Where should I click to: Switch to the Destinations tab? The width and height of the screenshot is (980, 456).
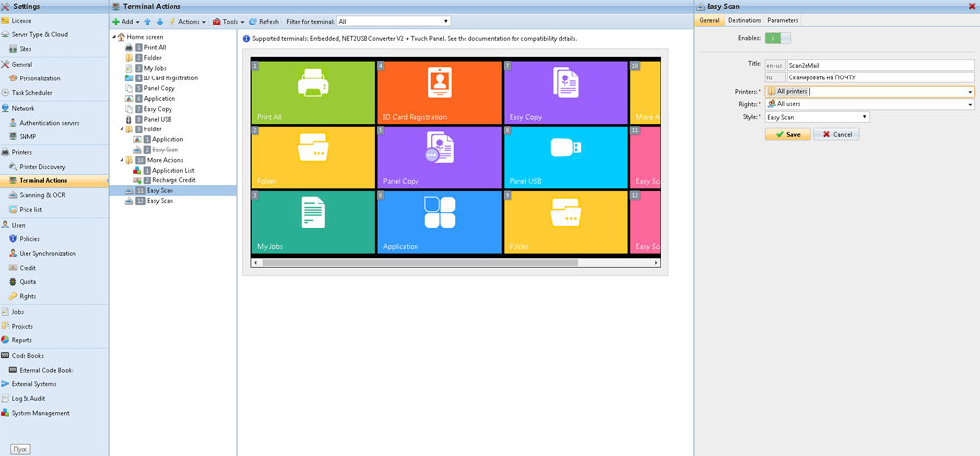[x=745, y=20]
